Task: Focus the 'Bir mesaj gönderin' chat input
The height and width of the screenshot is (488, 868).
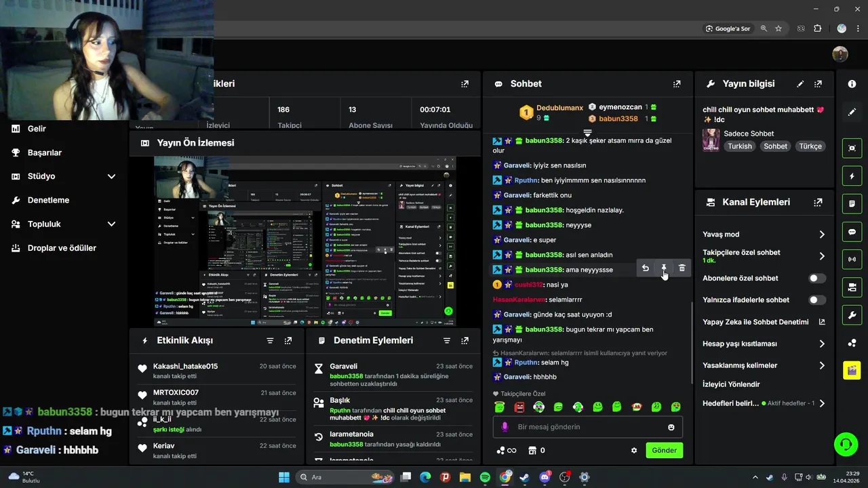Action: point(587,427)
